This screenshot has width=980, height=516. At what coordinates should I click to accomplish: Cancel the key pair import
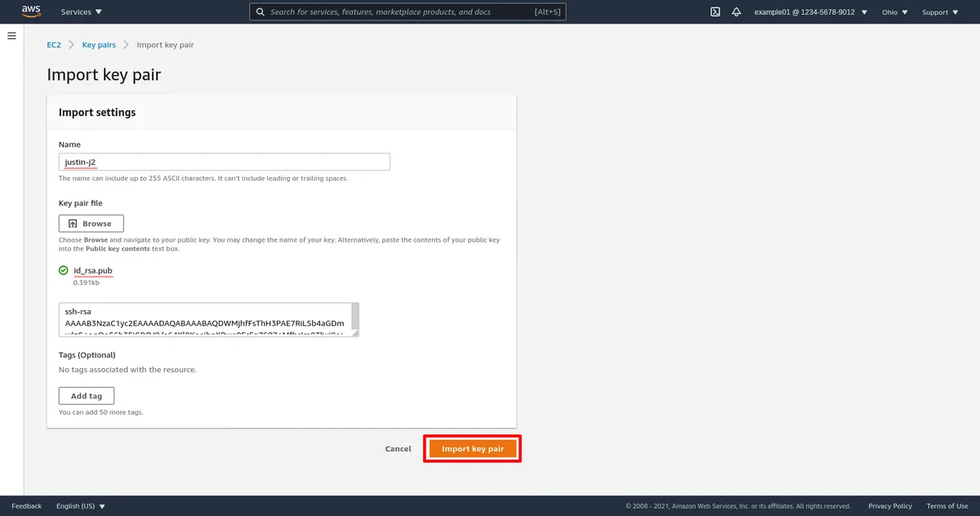point(398,449)
